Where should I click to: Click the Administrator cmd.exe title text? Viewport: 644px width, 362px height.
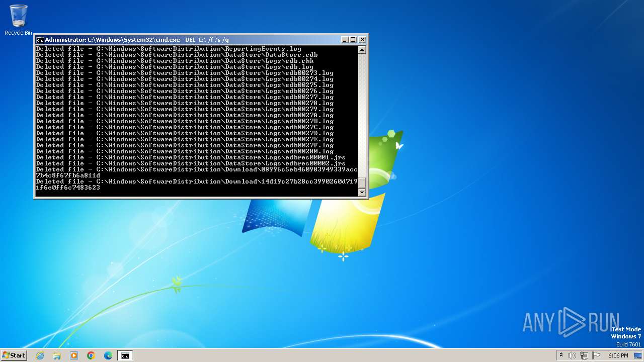[137, 40]
